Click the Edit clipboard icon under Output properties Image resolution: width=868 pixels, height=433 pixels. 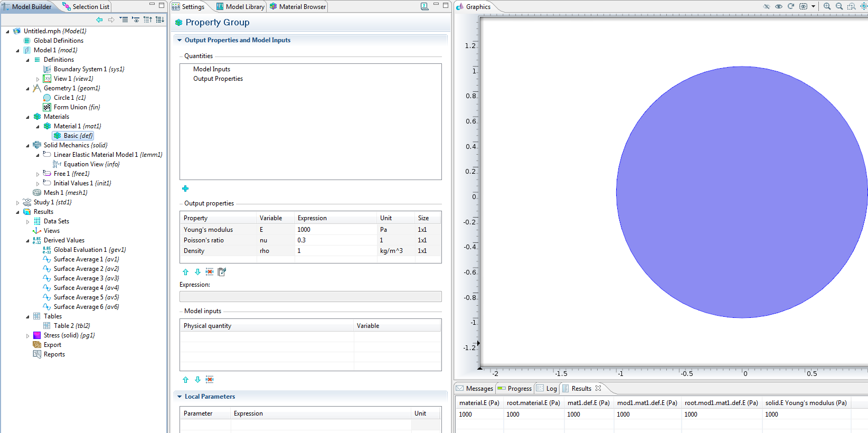(222, 272)
